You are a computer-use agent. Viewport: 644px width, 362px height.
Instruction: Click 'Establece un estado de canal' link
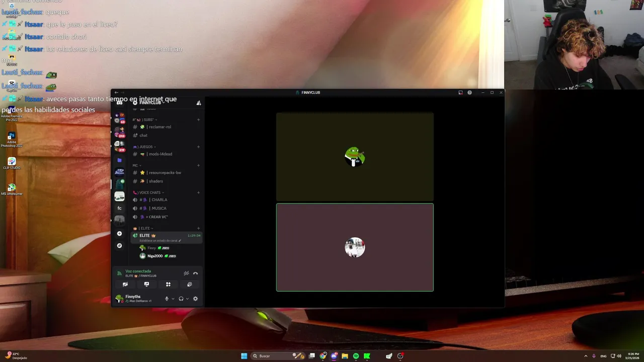[x=160, y=240]
